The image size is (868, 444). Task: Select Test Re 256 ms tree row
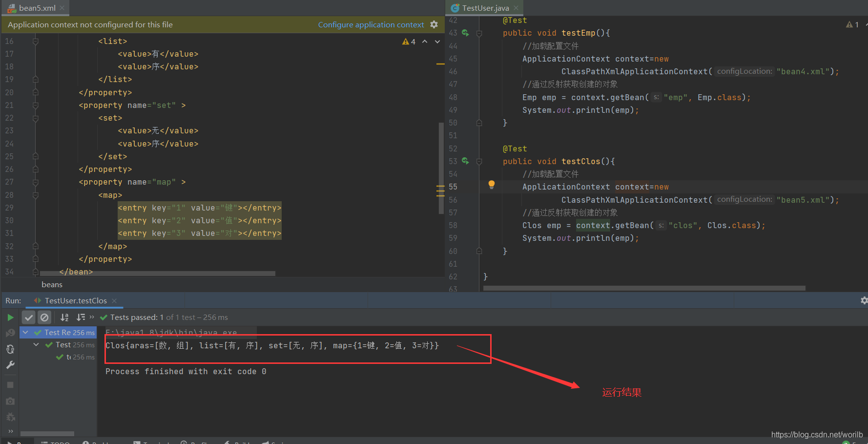click(x=58, y=332)
